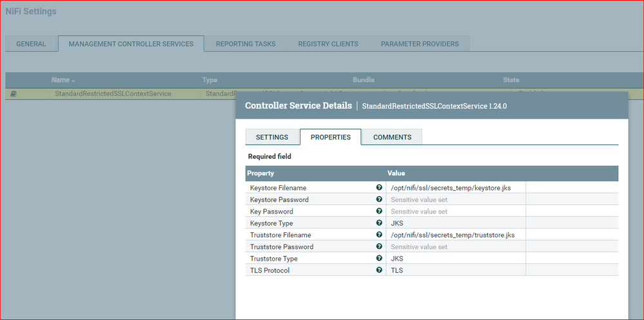Click the Truststore Filename property label
644x320 pixels.
(280, 235)
